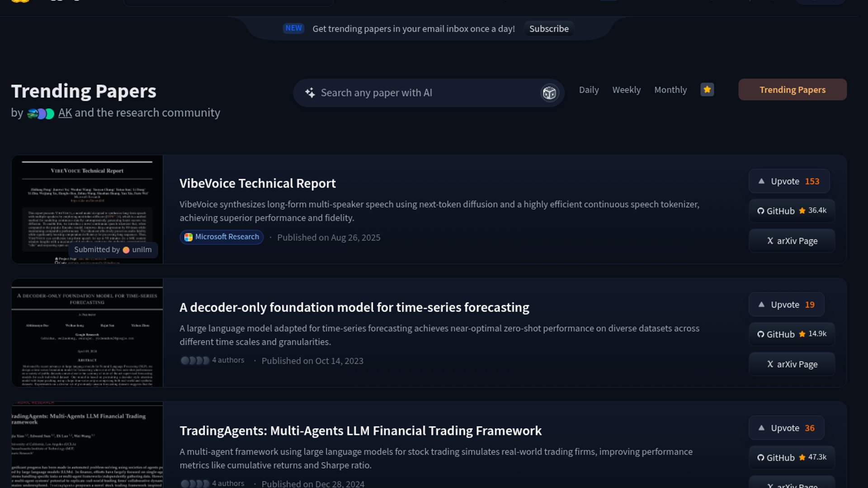Switch to the Monthly papers tab

[x=670, y=90]
